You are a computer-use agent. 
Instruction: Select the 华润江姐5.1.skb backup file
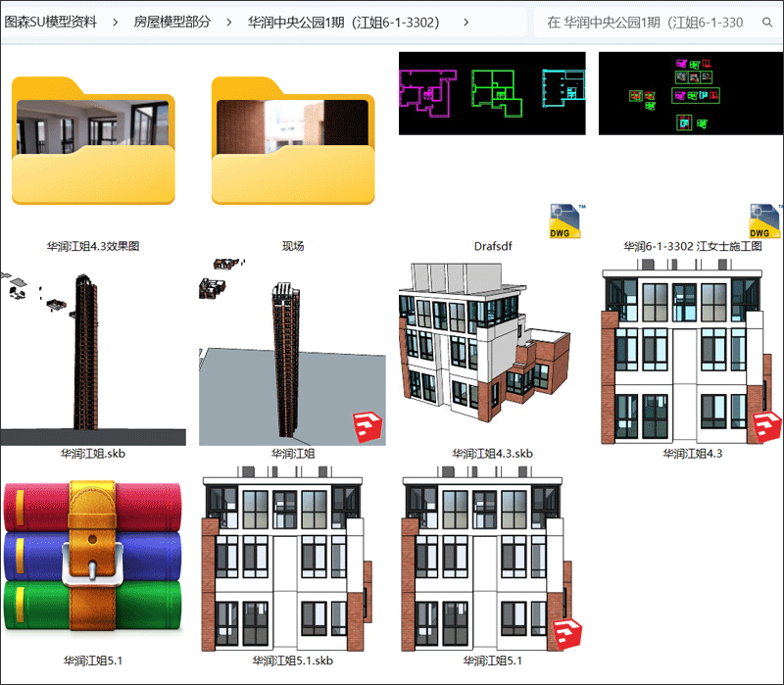(x=293, y=563)
